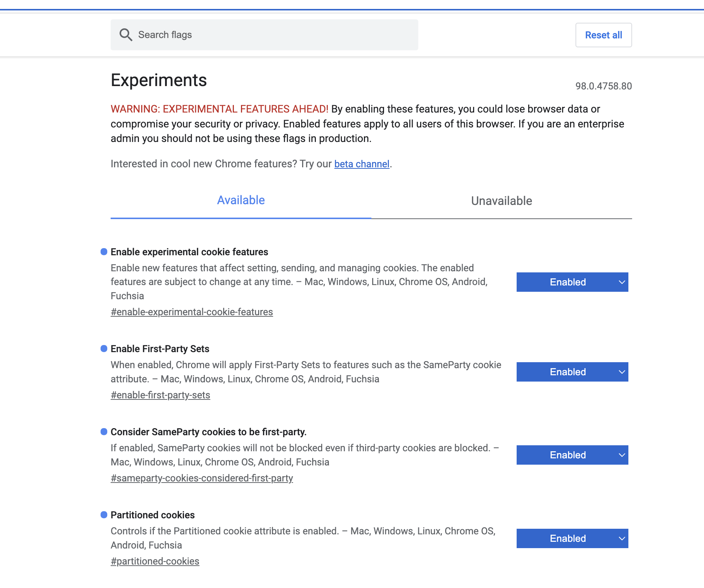Click the search magnifier icon
This screenshot has height=588, width=704.
tap(126, 35)
